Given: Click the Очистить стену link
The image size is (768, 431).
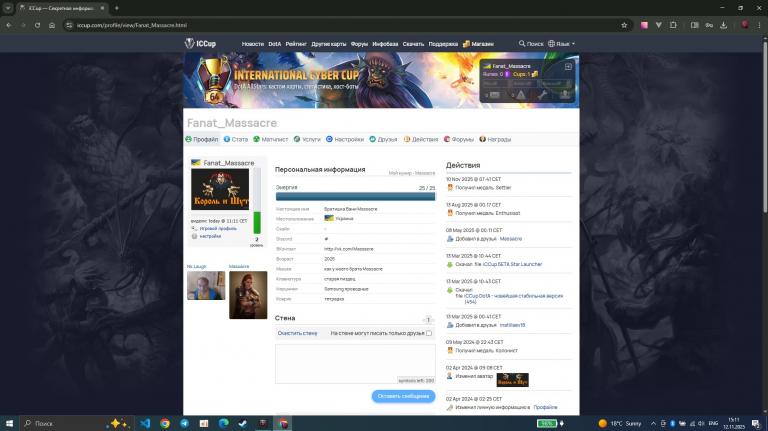Looking at the screenshot, I should tap(297, 333).
